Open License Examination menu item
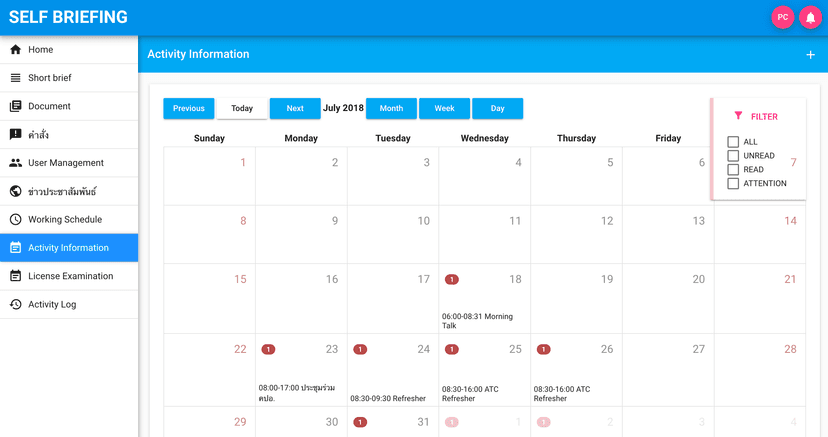828x437 pixels. point(69,276)
